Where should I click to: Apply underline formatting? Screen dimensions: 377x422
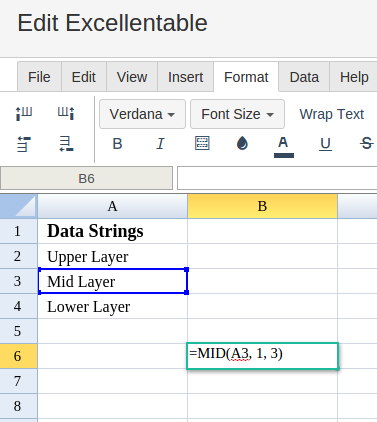pos(325,144)
